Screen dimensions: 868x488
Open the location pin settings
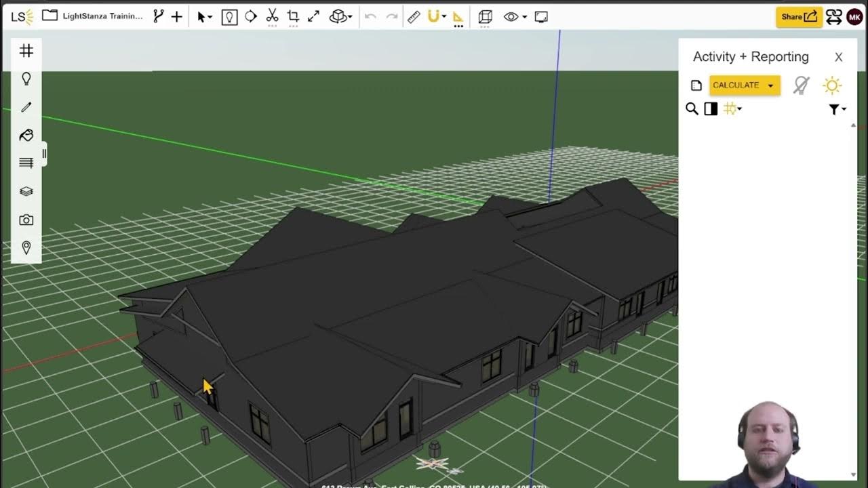pyautogui.click(x=26, y=248)
